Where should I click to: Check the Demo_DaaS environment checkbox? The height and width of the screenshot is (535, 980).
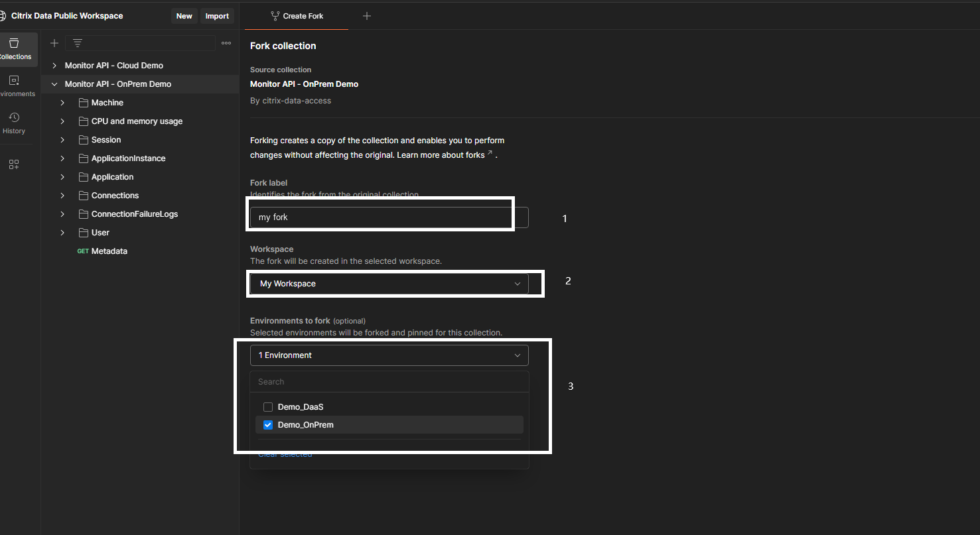[268, 407]
